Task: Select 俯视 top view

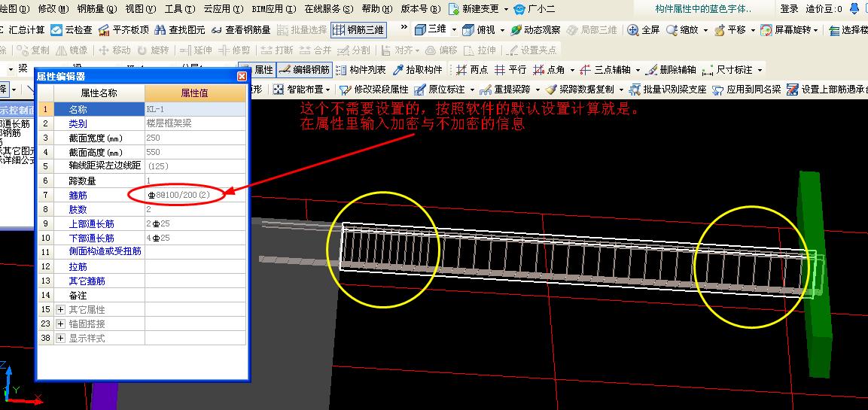Action: [x=480, y=30]
